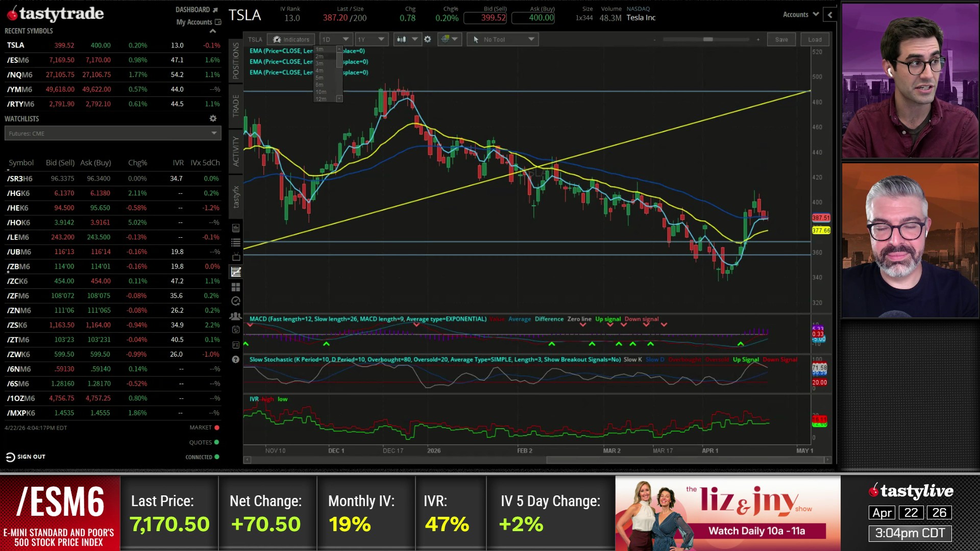Click the Sign Out button
980x551 pixels.
pos(26,457)
